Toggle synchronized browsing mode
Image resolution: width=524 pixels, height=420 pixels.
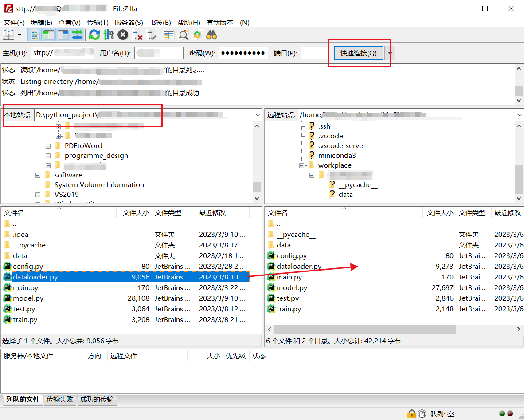pos(196,35)
